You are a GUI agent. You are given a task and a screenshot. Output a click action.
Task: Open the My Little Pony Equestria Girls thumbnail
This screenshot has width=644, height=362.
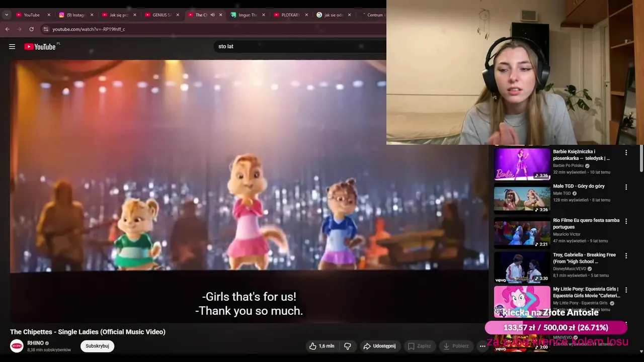pyautogui.click(x=522, y=302)
